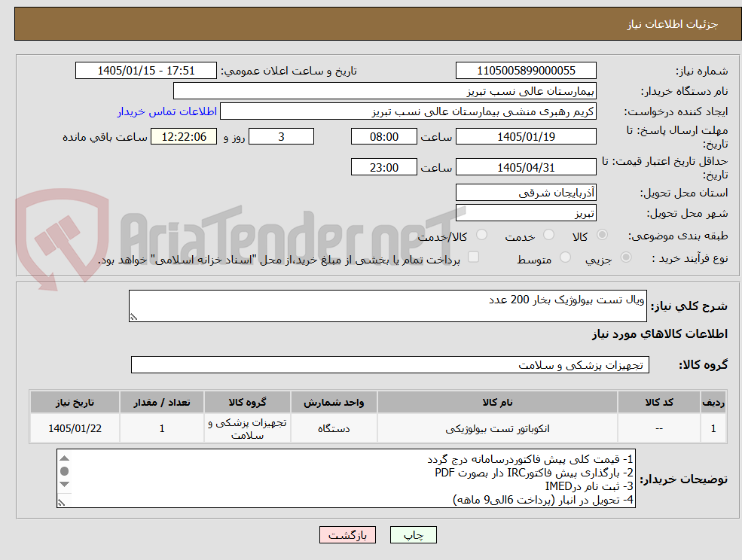Click the نام کالا column header
The height and width of the screenshot is (560, 742).
[x=497, y=403]
